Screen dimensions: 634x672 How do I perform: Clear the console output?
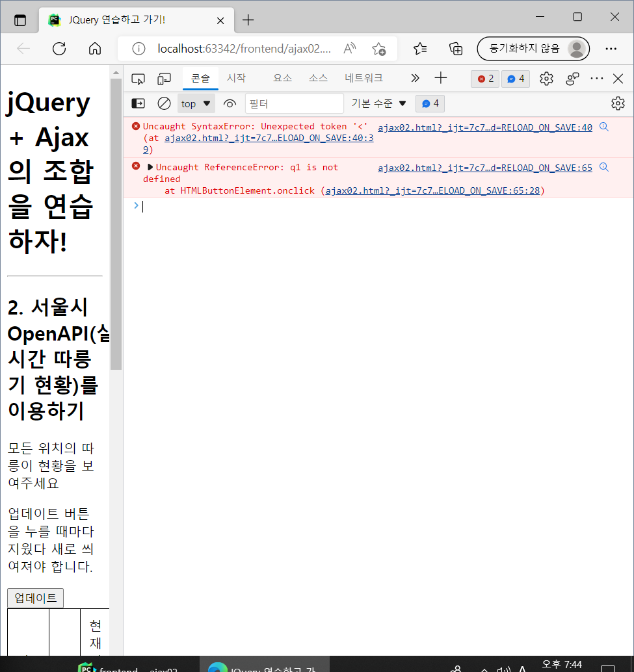(x=164, y=103)
